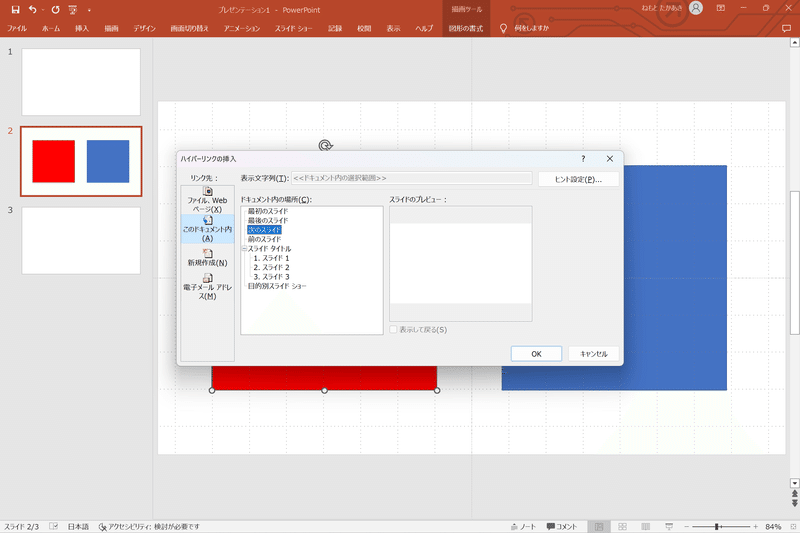This screenshot has width=800, height=533.
Task: Open the デザイン ribbon tab
Action: [x=144, y=29]
